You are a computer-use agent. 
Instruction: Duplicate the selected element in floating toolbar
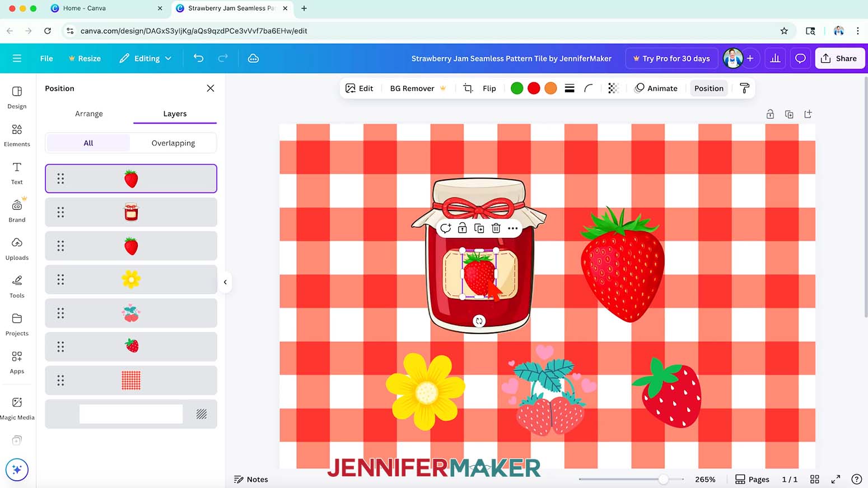(479, 228)
